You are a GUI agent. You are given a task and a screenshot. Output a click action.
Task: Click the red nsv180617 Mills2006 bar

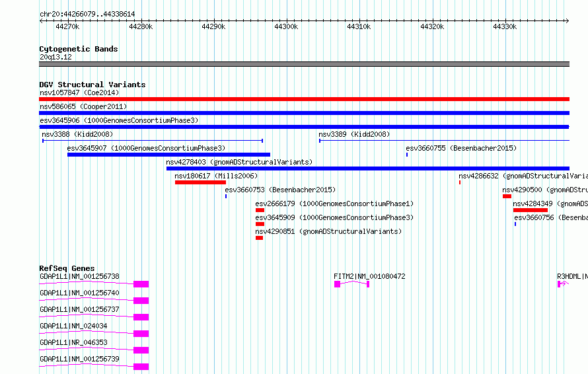pos(201,182)
